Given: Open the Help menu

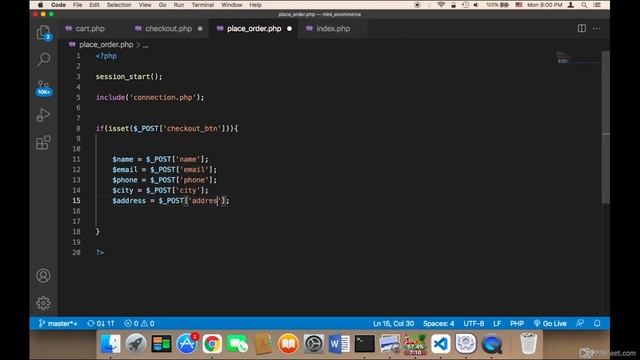Looking at the screenshot, I should pyautogui.click(x=255, y=5).
